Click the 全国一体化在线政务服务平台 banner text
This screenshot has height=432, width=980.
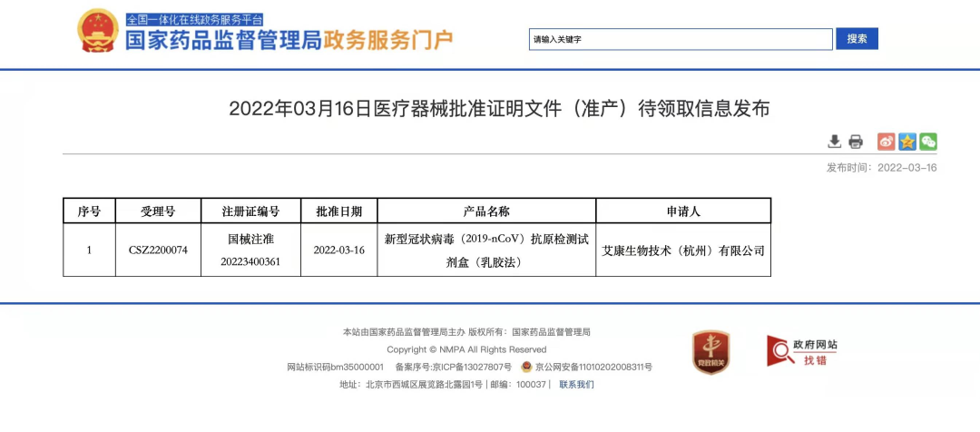[x=194, y=19]
